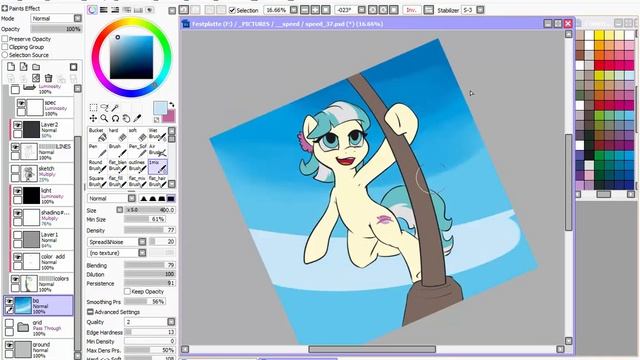Adjust the Blending slider

coord(150,265)
